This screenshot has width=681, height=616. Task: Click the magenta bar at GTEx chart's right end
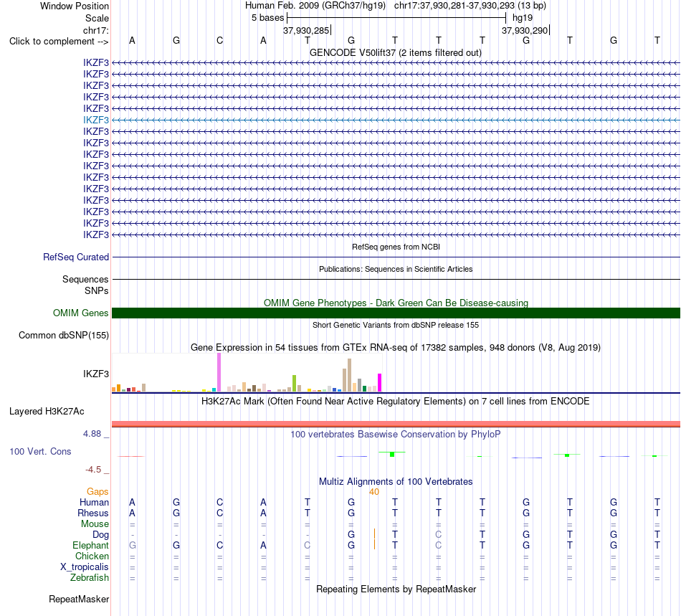(380, 383)
